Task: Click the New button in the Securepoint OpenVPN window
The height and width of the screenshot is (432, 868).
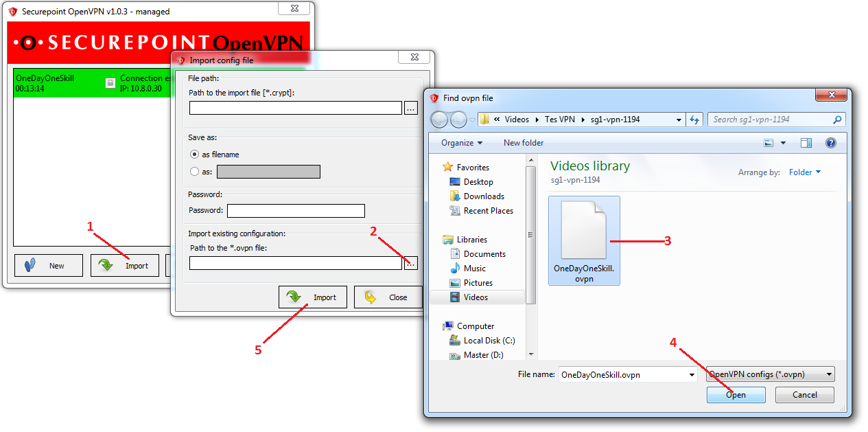Action: [48, 266]
